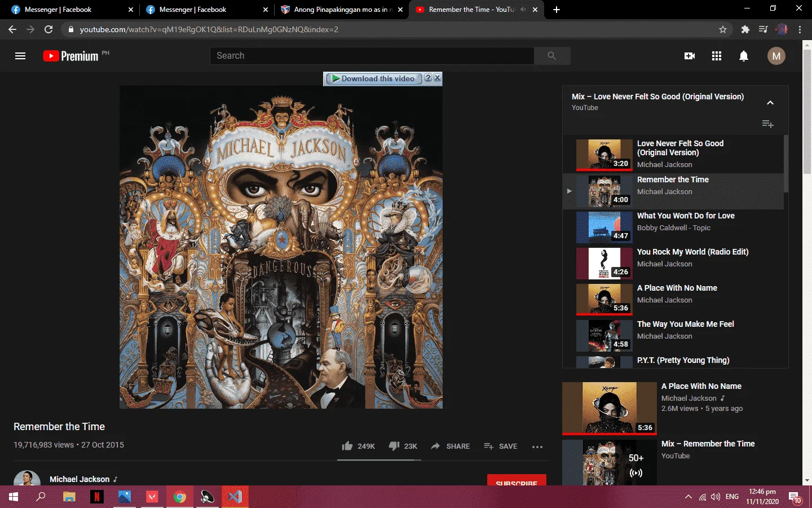
Task: Open Mix – Remember the Time thumbnail
Action: [x=610, y=462]
